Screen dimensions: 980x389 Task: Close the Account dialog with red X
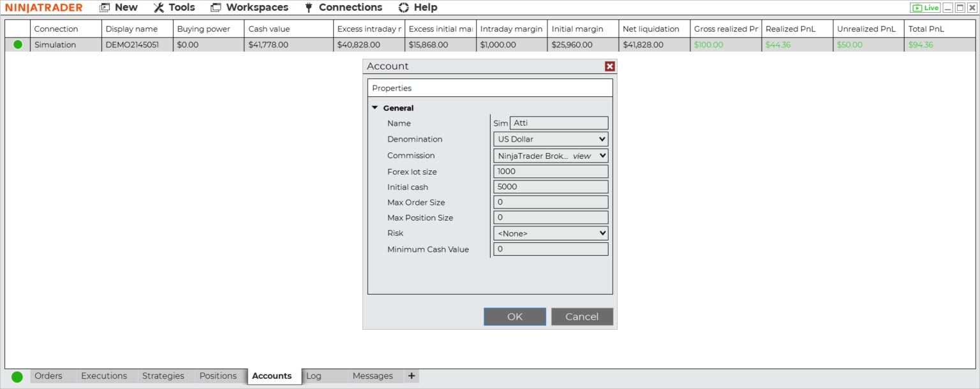pyautogui.click(x=610, y=66)
